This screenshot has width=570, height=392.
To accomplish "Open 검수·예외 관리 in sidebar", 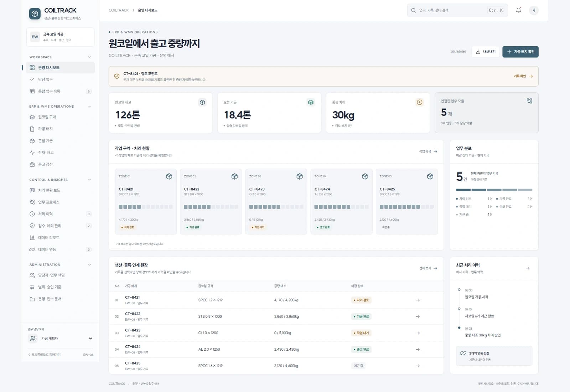I will (x=60, y=226).
